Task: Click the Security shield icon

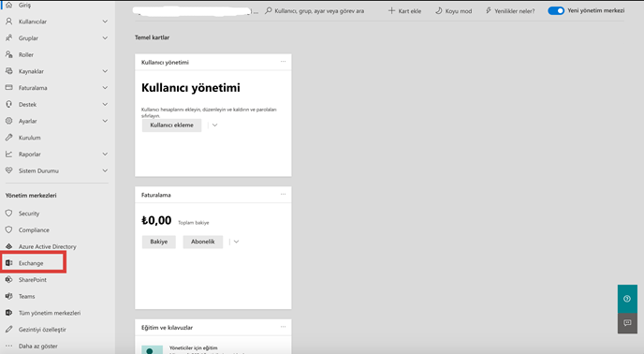Action: tap(9, 213)
